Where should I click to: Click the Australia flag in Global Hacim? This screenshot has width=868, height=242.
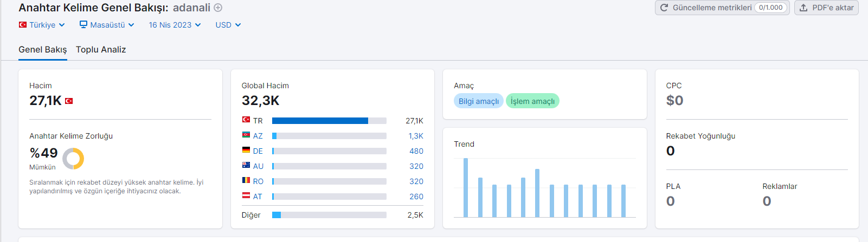[246, 165]
